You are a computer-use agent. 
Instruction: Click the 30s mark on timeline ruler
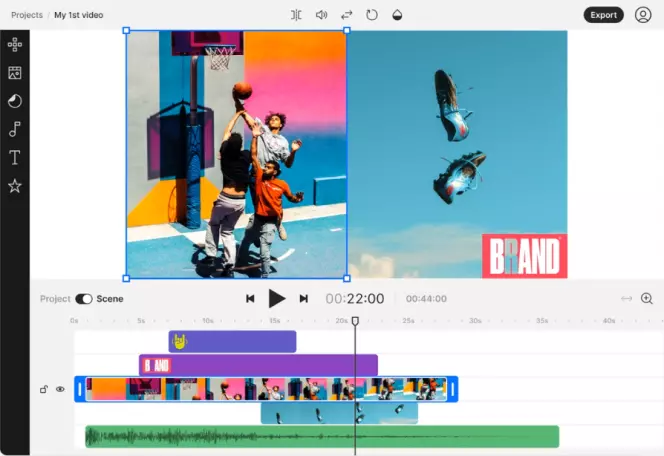(x=475, y=321)
